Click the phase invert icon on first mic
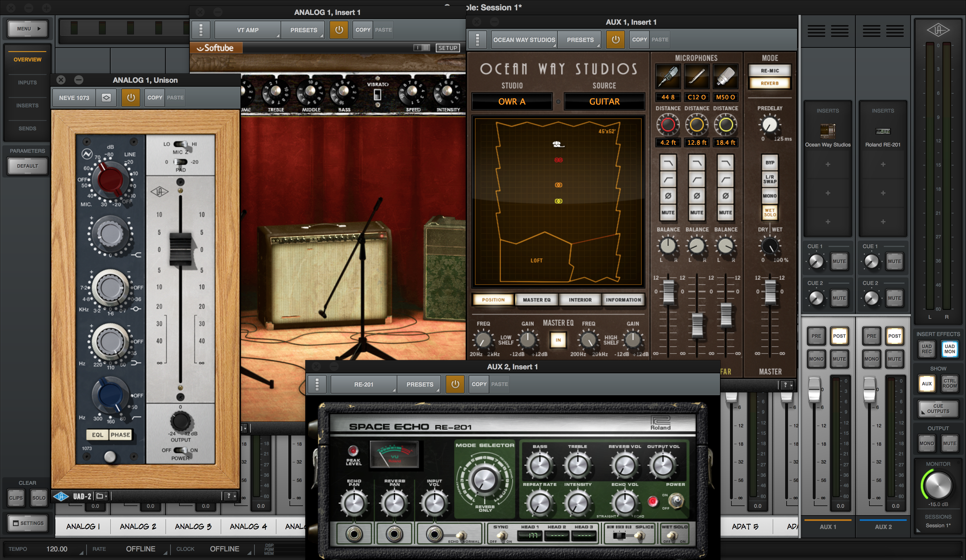 pos(668,196)
